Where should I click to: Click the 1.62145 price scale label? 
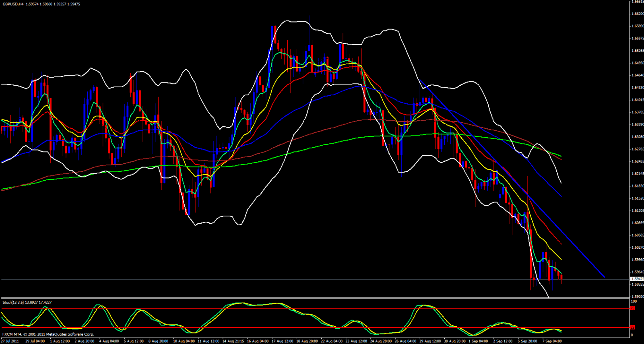pyautogui.click(x=637, y=174)
